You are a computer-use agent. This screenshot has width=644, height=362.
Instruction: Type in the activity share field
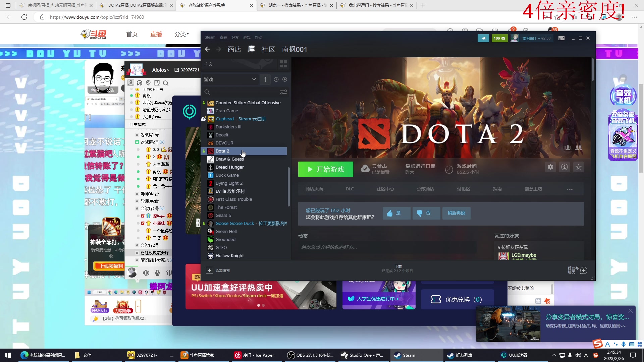[x=387, y=248]
